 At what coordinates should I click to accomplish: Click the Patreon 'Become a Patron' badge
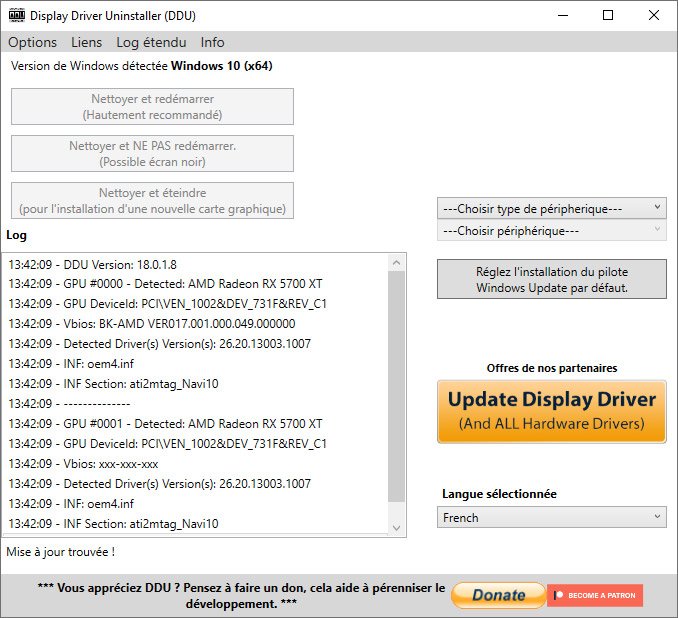(x=595, y=595)
